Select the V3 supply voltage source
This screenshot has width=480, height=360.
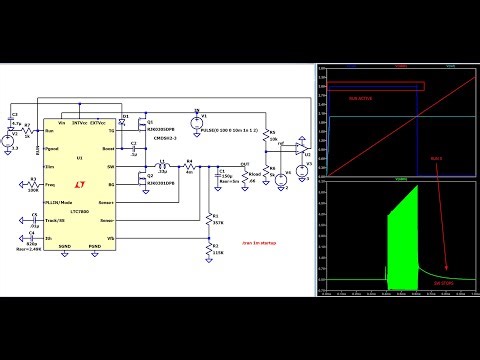(302, 171)
